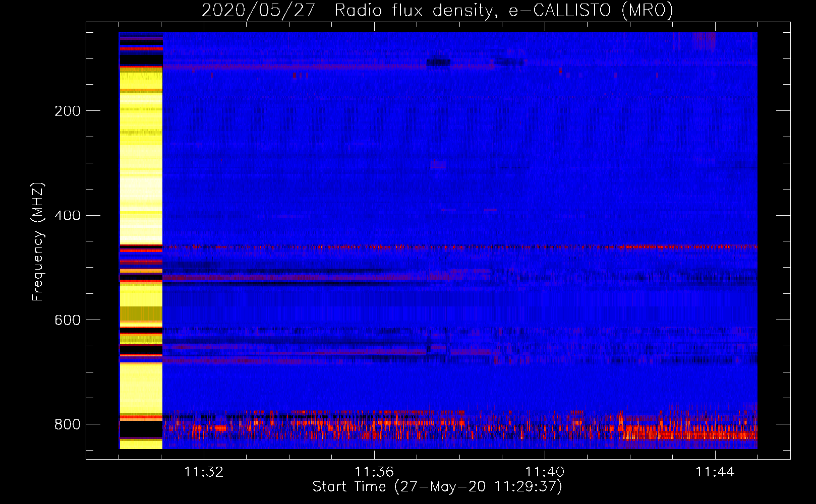The height and width of the screenshot is (504, 816).
Task: Click the 11:32 time tick label
Action: 204,472
